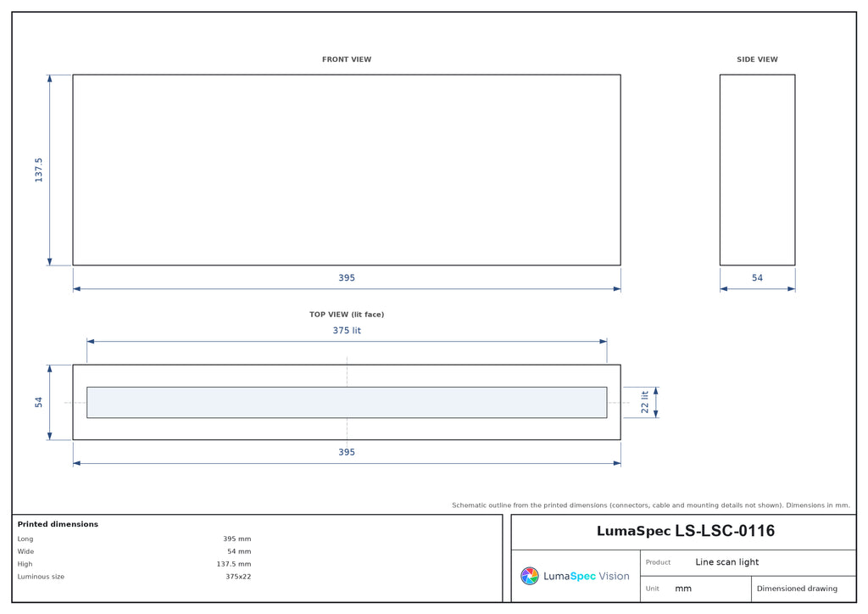Select the "SIDE VIEW" label
Viewport: 868px width, 614px height.
(x=757, y=59)
